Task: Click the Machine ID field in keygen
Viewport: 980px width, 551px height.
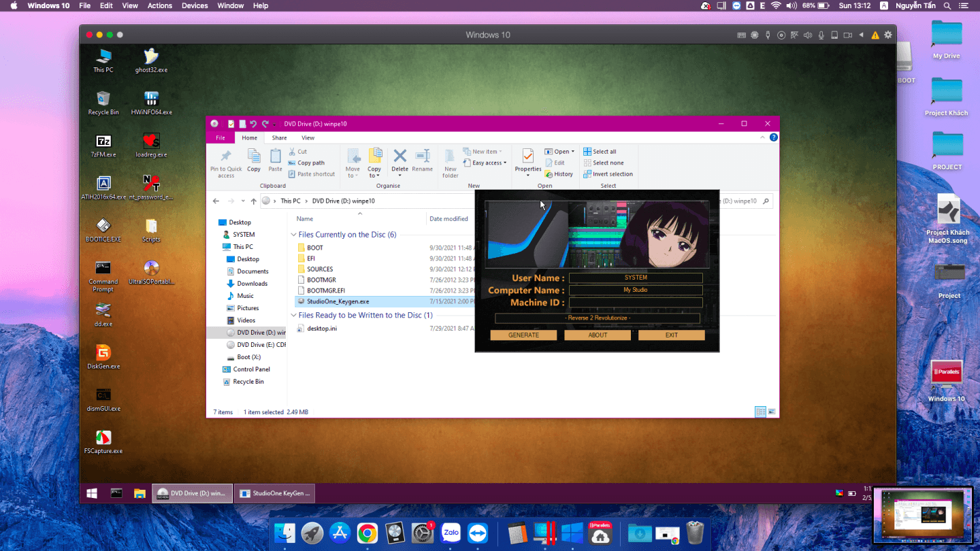Action: [636, 302]
